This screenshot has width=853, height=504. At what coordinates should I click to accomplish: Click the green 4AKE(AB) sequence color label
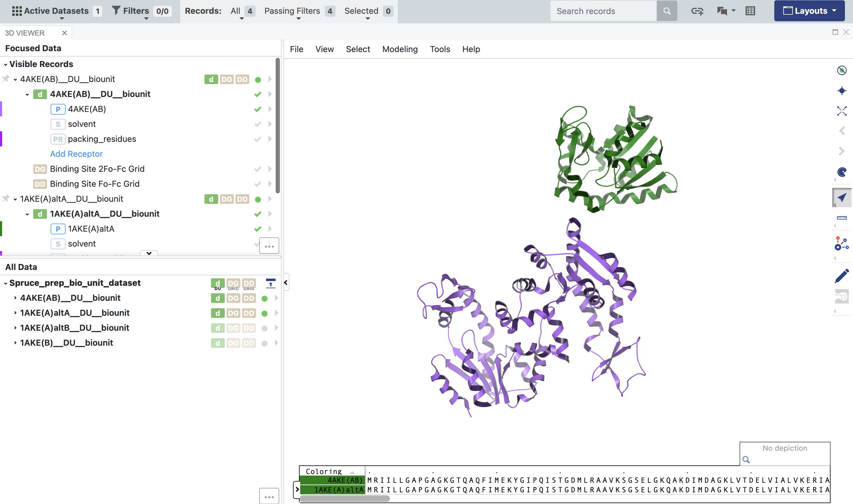tap(332, 480)
